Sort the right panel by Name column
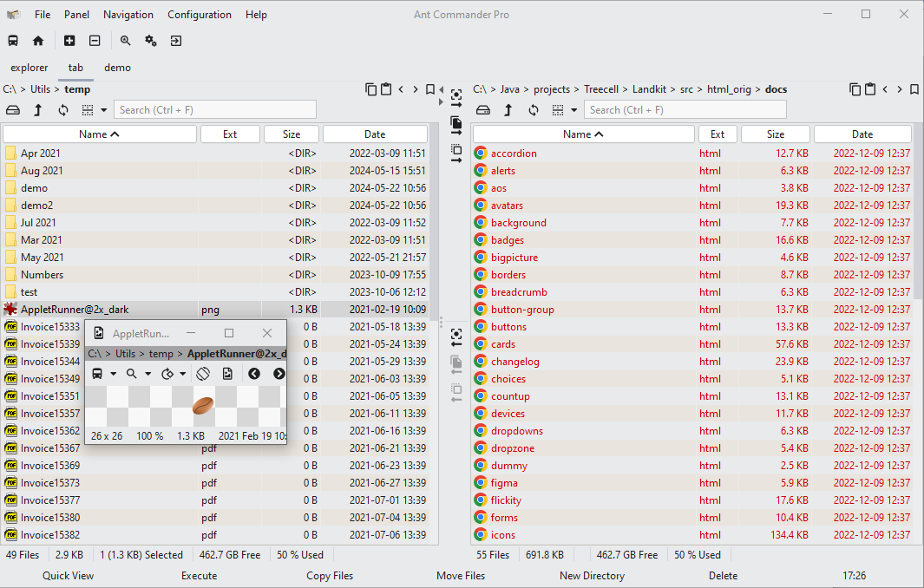The image size is (924, 588). tap(583, 134)
